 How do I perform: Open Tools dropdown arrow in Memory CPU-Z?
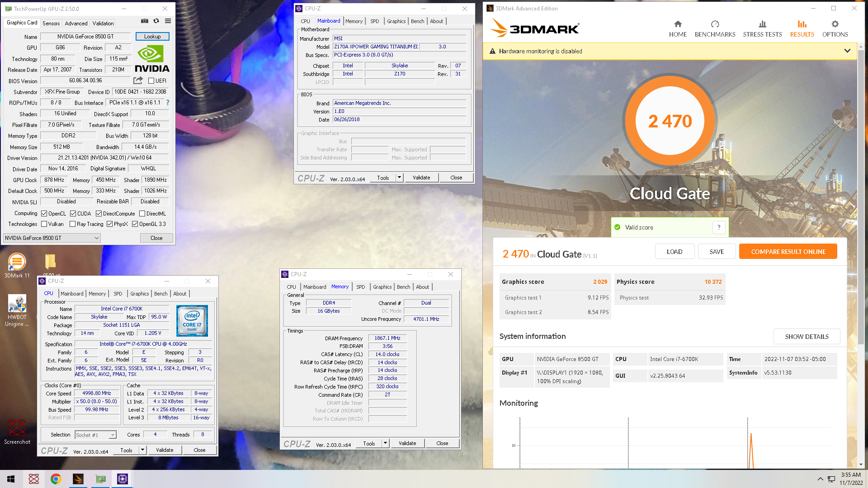coord(385,443)
